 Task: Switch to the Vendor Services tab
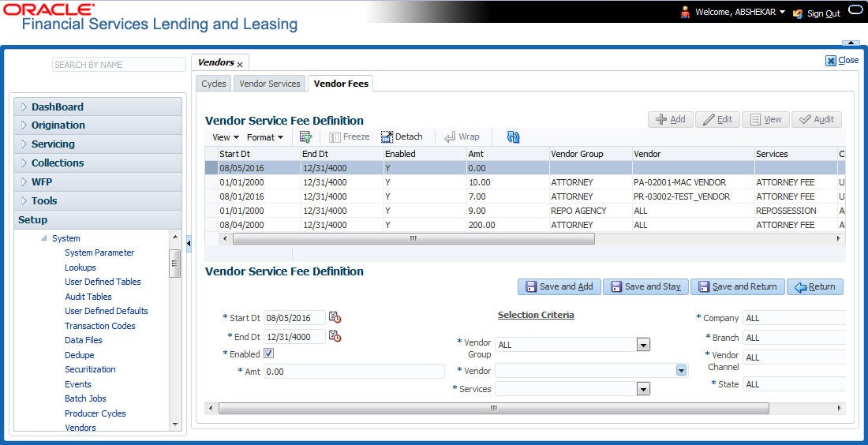tap(270, 84)
